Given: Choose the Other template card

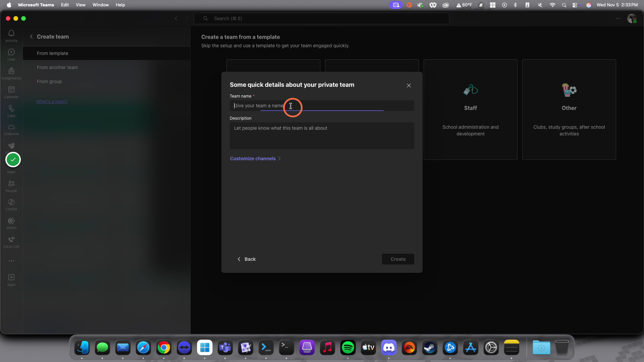Looking at the screenshot, I should 569,110.
